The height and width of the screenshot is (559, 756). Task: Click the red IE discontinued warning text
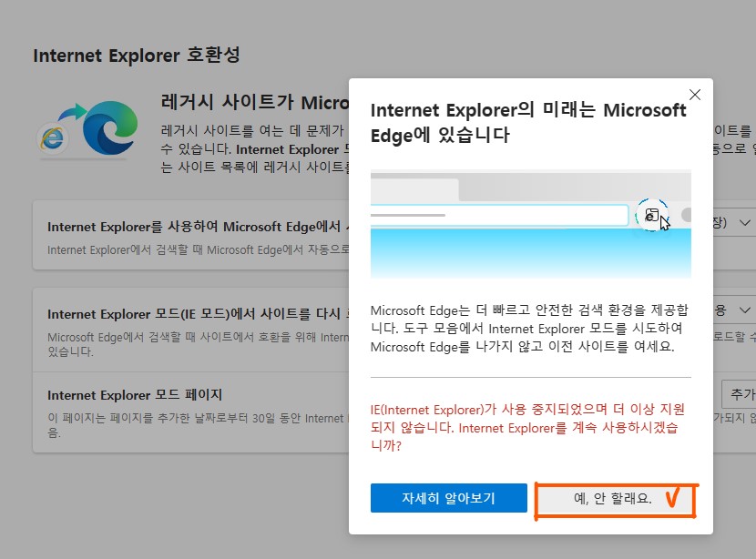[527, 427]
